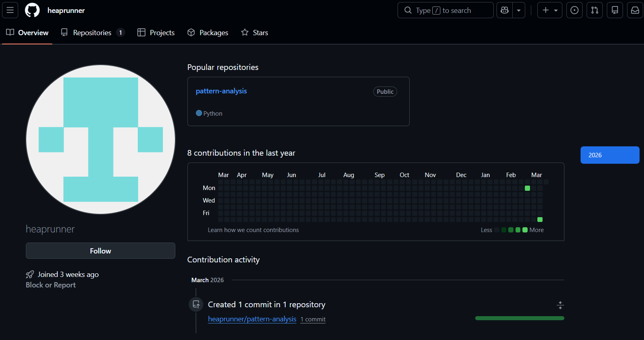
Task: Open Learn how we count contributions
Action: pos(253,230)
